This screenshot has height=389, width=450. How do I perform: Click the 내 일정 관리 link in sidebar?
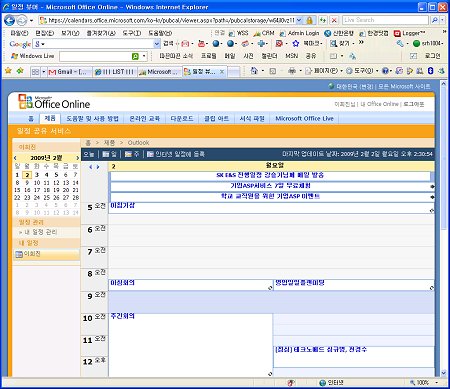pyautogui.click(x=40, y=232)
